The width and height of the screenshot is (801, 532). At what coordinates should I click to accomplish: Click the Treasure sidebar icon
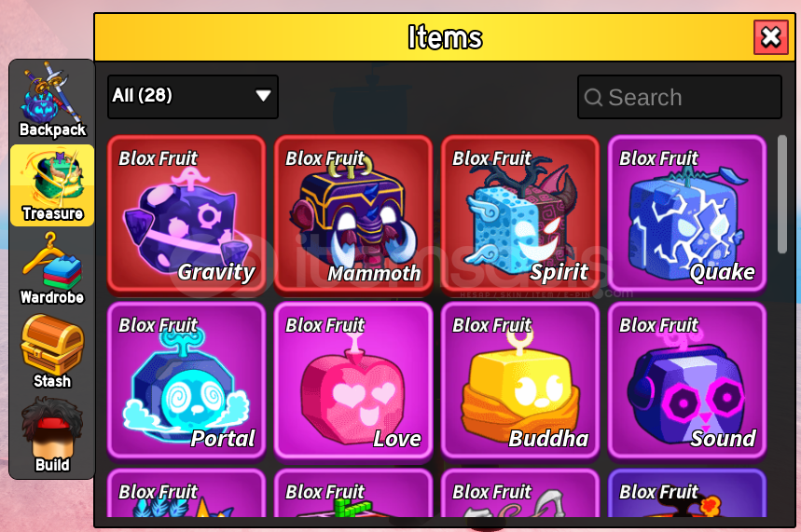(52, 185)
